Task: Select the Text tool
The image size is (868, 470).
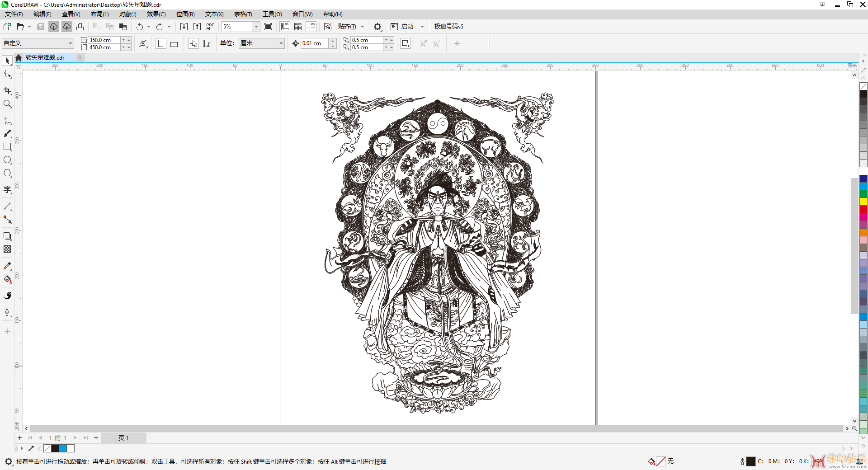Action: pyautogui.click(x=7, y=190)
